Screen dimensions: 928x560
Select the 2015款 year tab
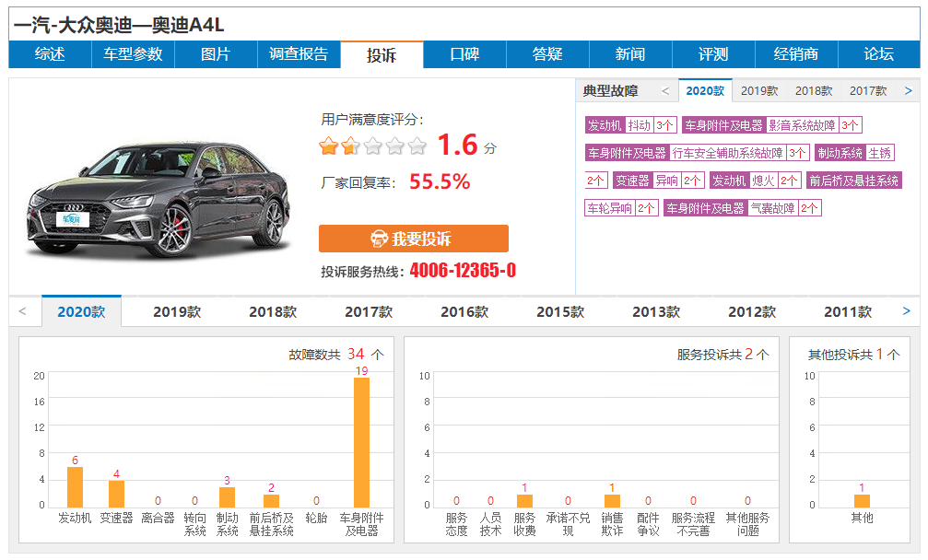point(560,311)
